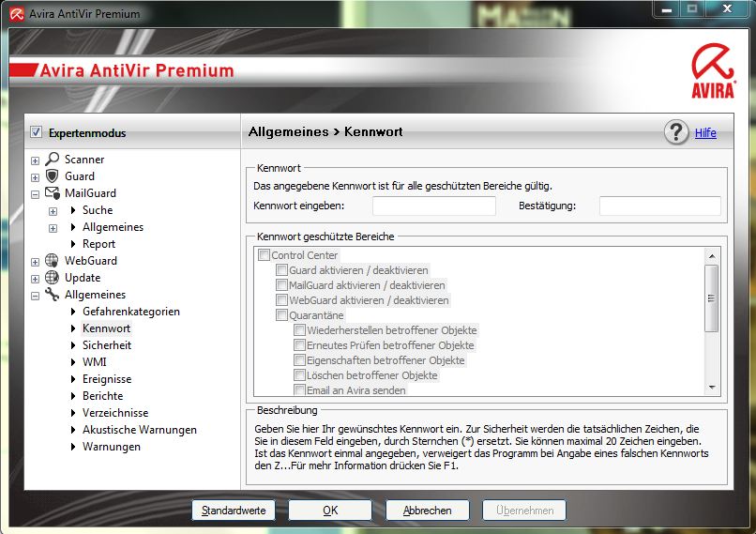The width and height of the screenshot is (756, 534).
Task: Click the protected areas scrollbar thumb
Action: tap(711, 298)
